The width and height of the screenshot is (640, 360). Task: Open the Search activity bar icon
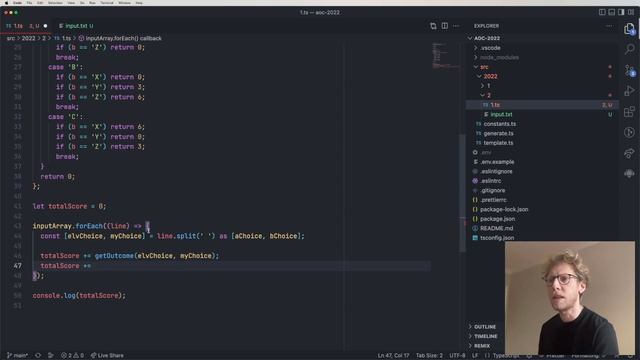629,49
